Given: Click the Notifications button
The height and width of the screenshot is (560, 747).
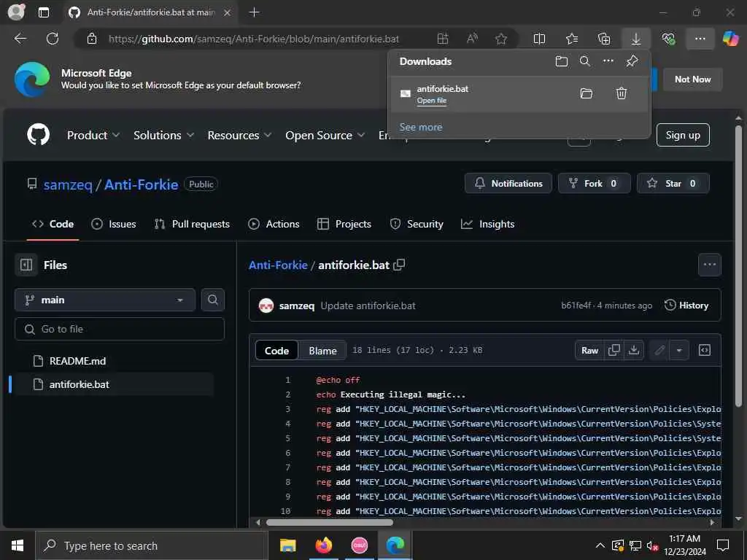Looking at the screenshot, I should tap(508, 183).
